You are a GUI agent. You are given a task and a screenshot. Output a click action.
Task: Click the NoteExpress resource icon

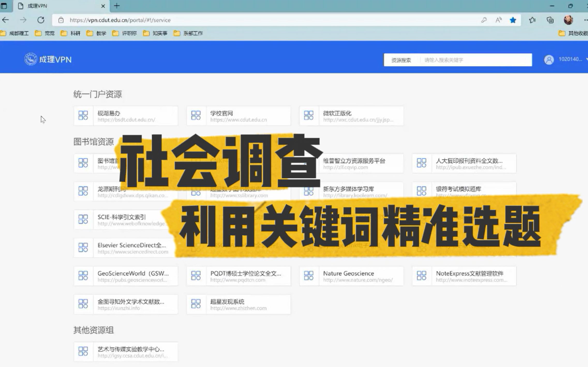421,276
